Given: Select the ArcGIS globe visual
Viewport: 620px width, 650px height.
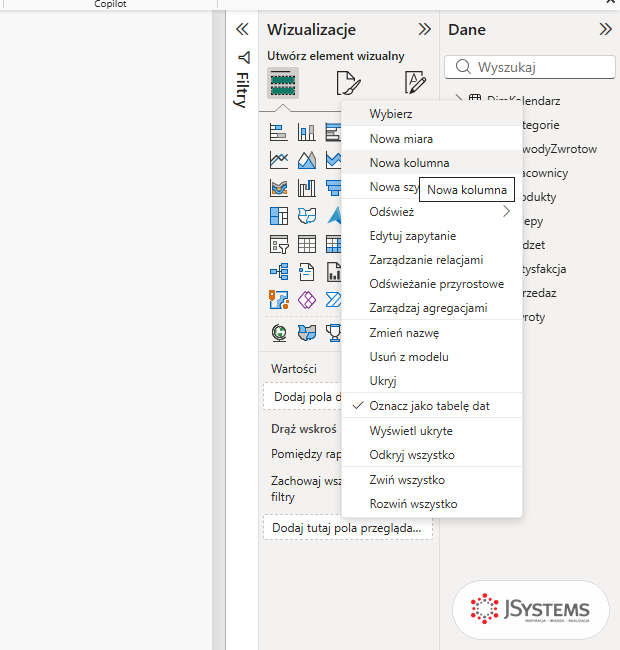Looking at the screenshot, I should 279,333.
